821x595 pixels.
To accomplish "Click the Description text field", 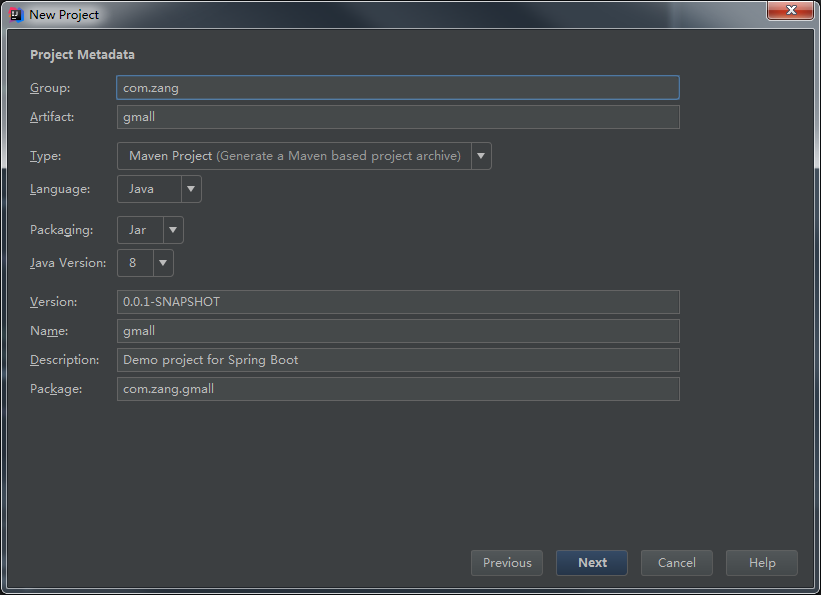I will [398, 360].
